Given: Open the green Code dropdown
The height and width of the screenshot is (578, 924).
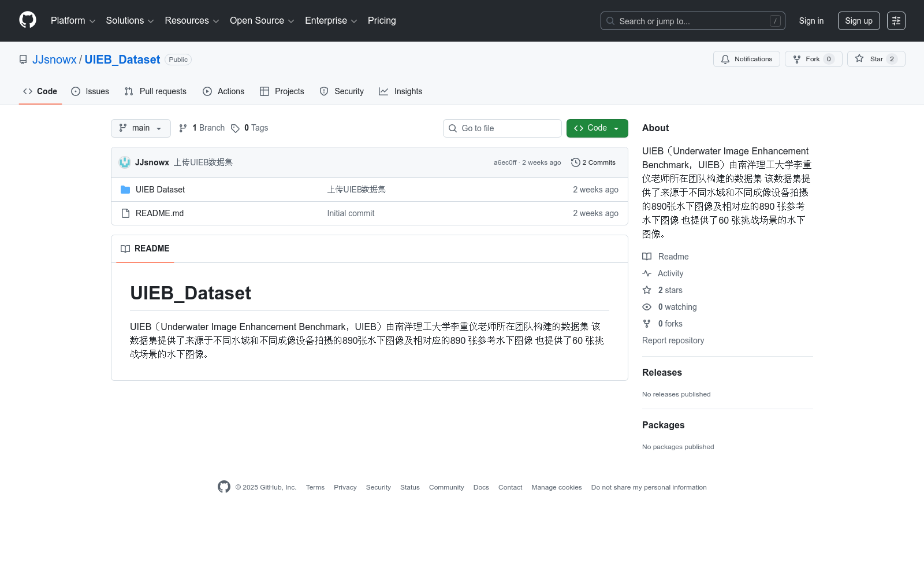Looking at the screenshot, I should 597,128.
